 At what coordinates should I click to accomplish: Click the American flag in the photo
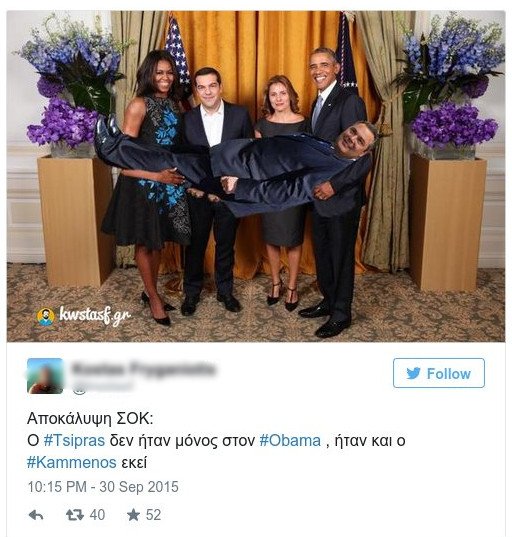[x=177, y=50]
